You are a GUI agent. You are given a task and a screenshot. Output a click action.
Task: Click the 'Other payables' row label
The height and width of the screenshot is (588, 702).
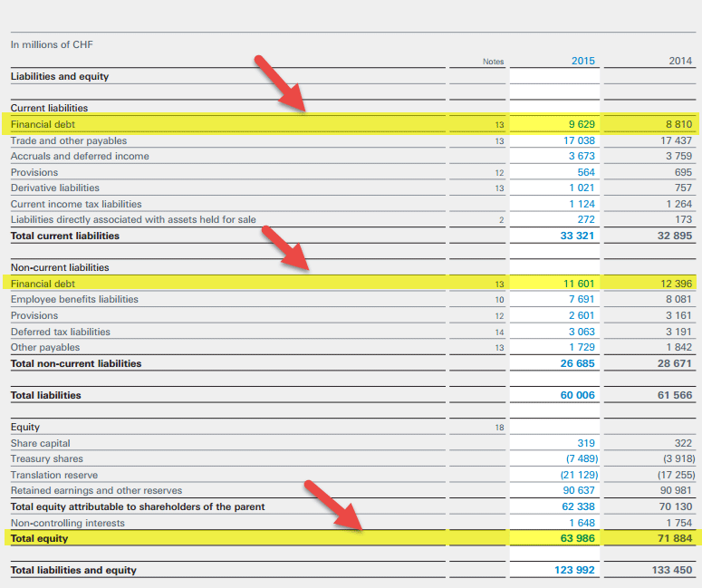[x=45, y=348]
